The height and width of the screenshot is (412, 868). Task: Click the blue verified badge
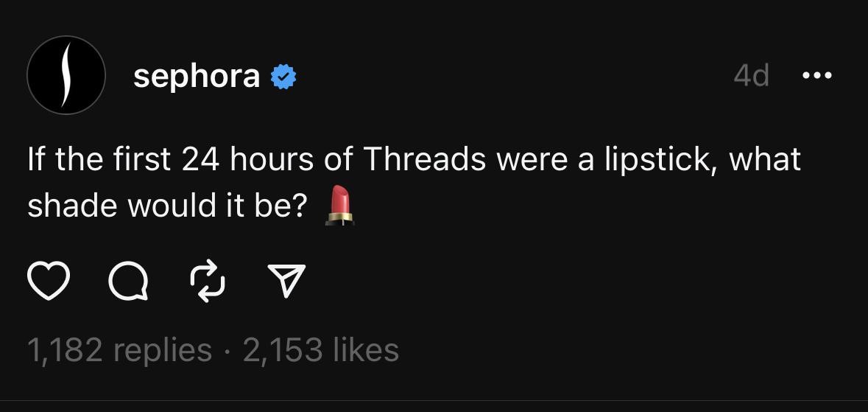(284, 77)
